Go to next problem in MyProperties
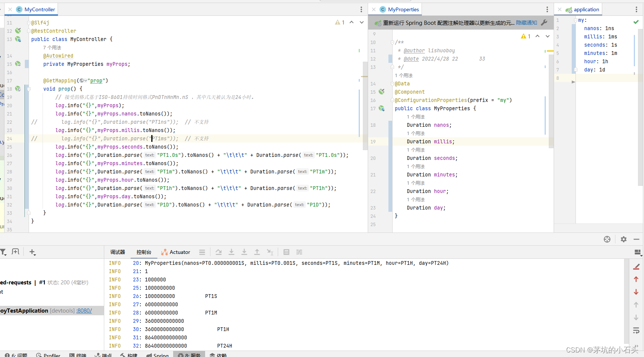Screen dimensions: 644x357 548,36
